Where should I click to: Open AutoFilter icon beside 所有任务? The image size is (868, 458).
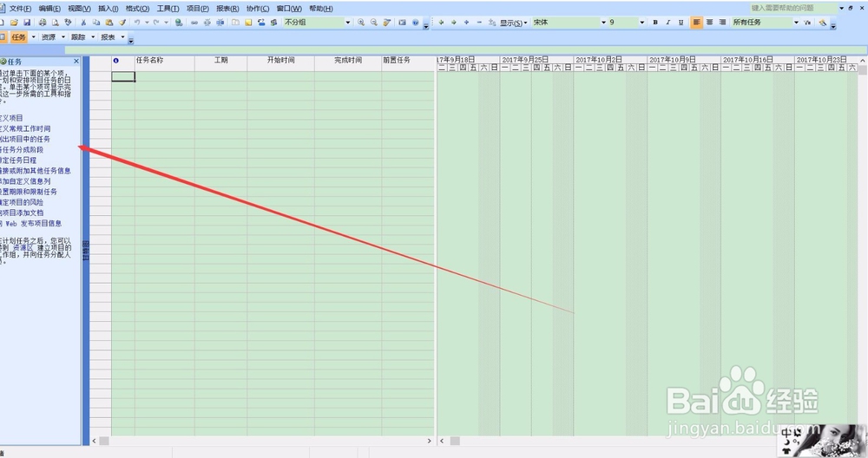[807, 23]
